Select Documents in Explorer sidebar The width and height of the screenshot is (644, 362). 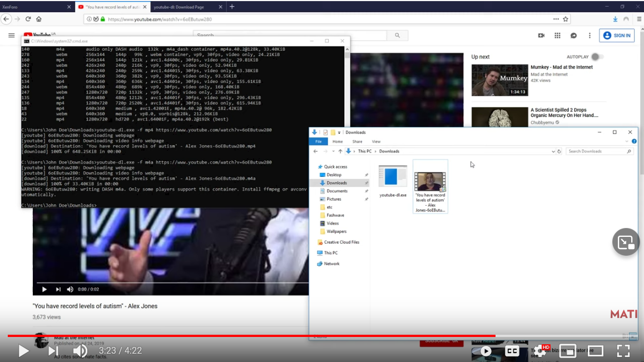click(337, 191)
